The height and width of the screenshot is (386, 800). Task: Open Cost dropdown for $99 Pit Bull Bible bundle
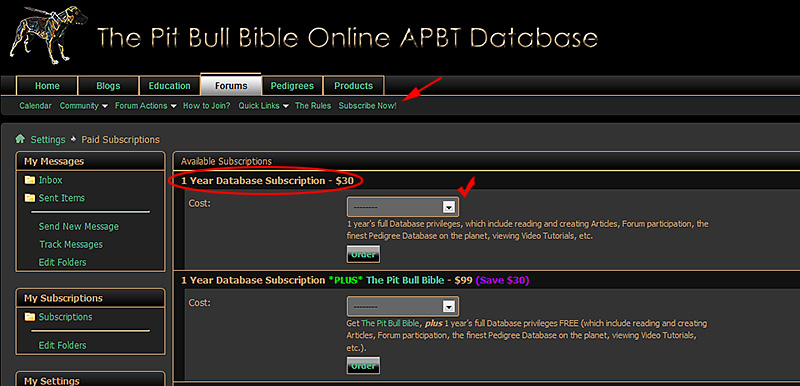tap(403, 306)
